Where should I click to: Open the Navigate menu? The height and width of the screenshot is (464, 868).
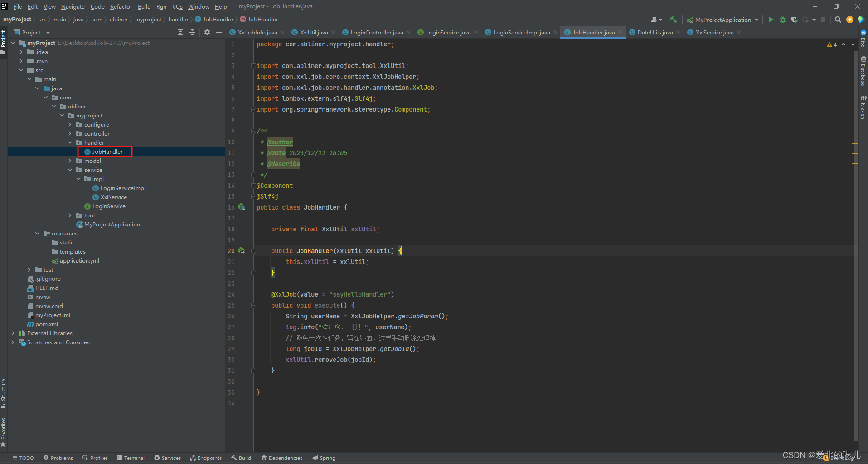tap(73, 6)
